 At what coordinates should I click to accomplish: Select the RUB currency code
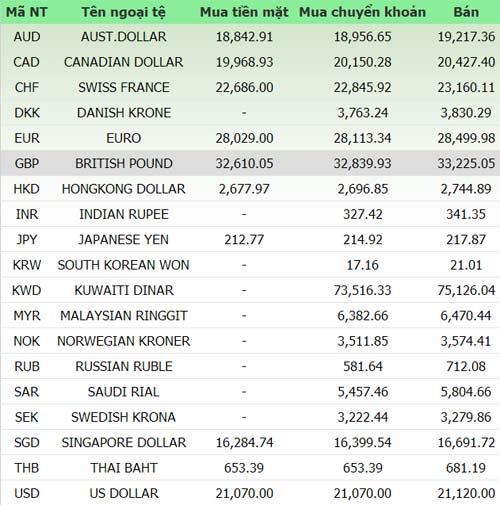[27, 366]
